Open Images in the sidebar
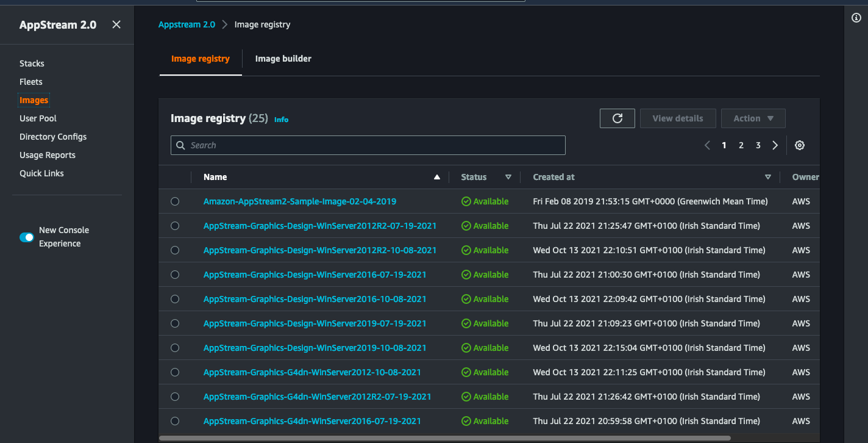This screenshot has width=868, height=443. click(34, 100)
